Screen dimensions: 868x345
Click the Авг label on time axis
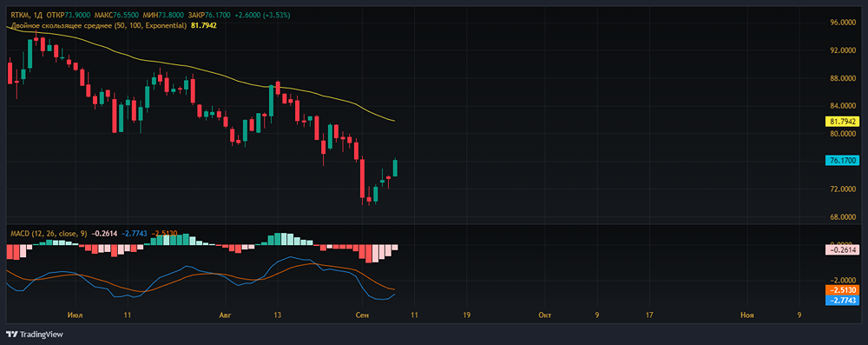click(226, 315)
